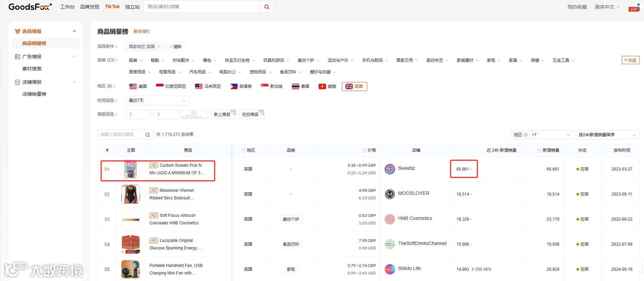Viewport: 644px width, 281px height.
Task: Select the 印度尼西亚 flag region
Action: click(171, 86)
